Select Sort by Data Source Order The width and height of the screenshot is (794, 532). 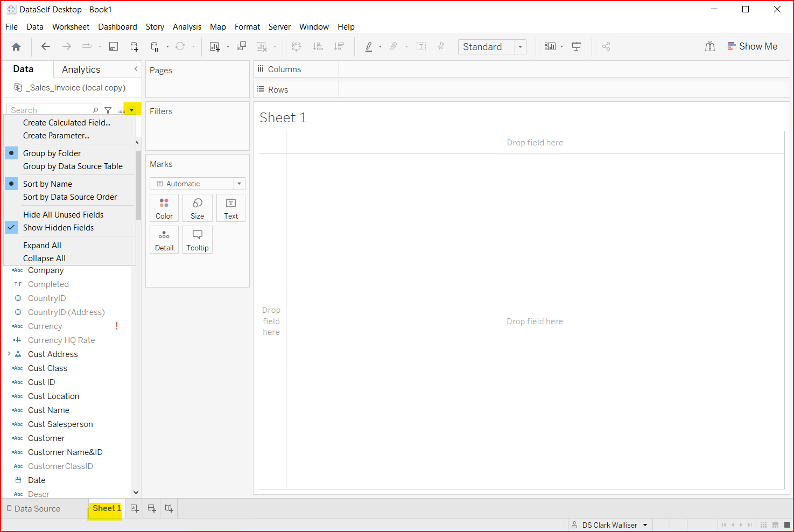[x=70, y=197]
